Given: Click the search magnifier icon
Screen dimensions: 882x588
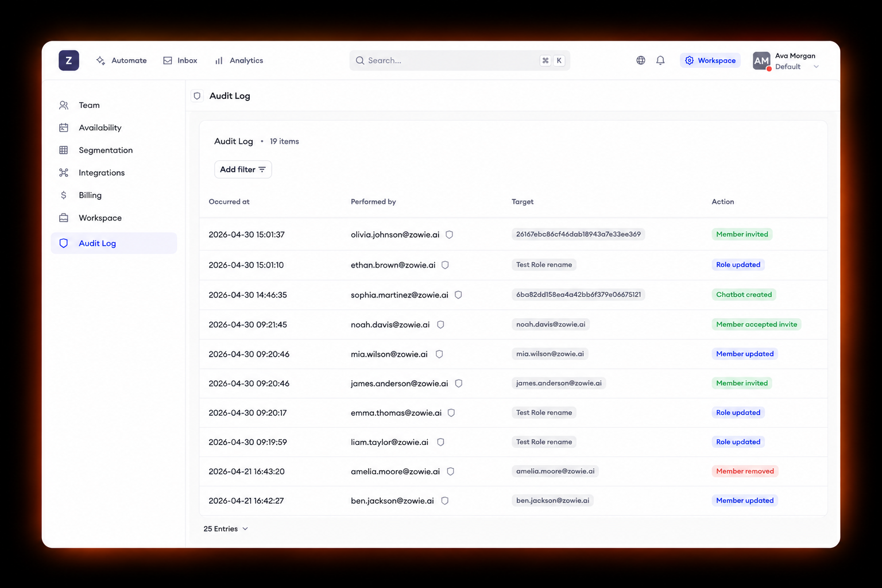Looking at the screenshot, I should (360, 60).
